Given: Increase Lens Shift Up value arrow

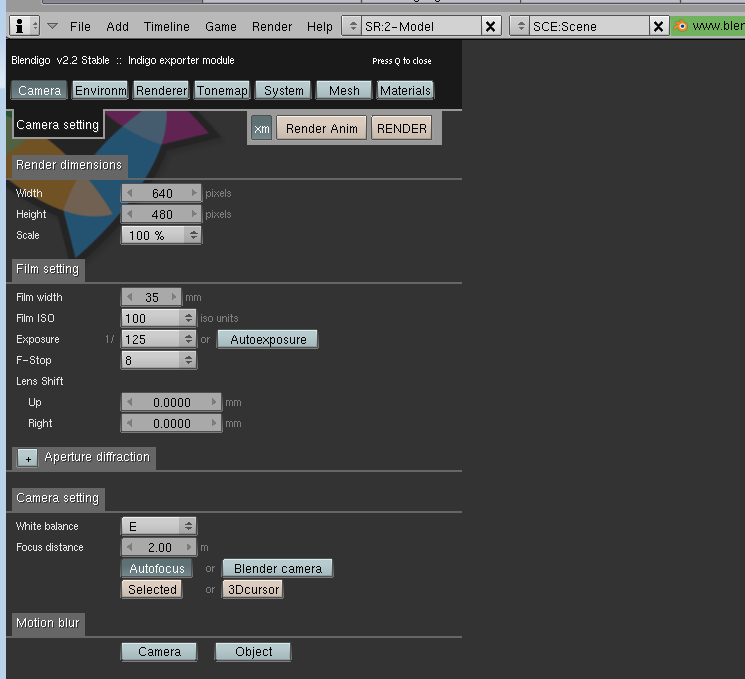Looking at the screenshot, I should (x=214, y=402).
